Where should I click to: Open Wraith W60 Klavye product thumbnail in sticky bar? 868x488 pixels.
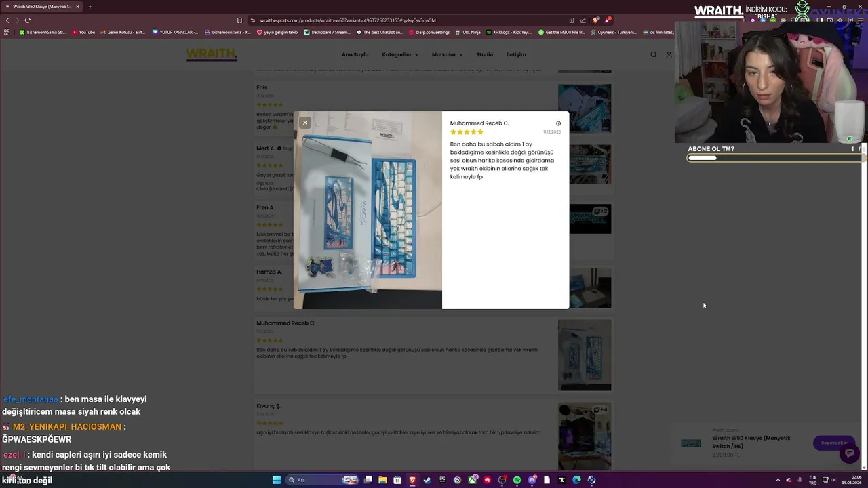point(691,443)
